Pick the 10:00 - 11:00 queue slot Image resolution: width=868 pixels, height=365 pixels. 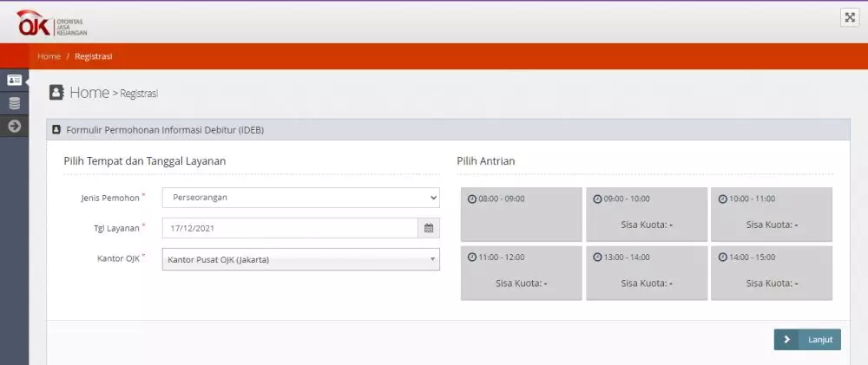(x=771, y=214)
